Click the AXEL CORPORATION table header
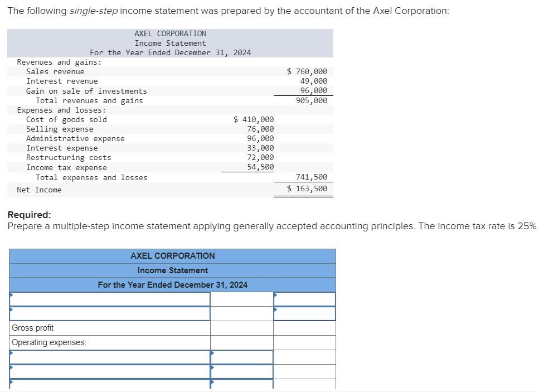The width and height of the screenshot is (539, 392). (173, 255)
